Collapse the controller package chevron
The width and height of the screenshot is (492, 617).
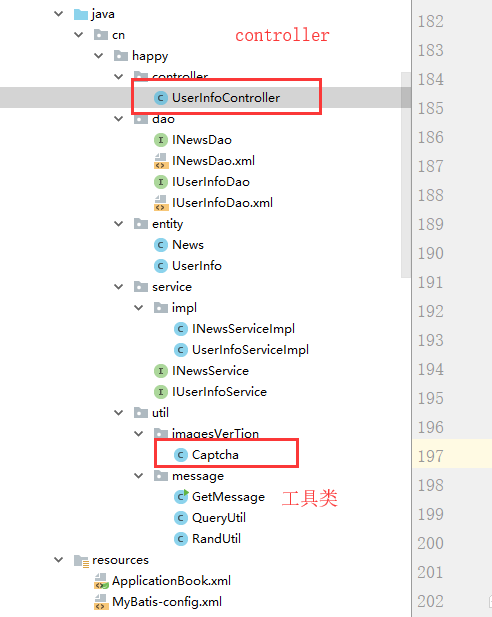pyautogui.click(x=118, y=76)
